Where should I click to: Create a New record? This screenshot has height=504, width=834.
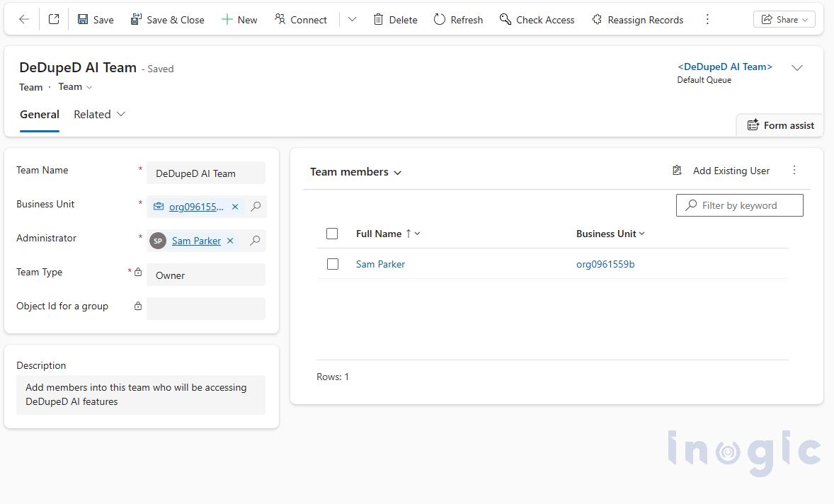point(239,20)
